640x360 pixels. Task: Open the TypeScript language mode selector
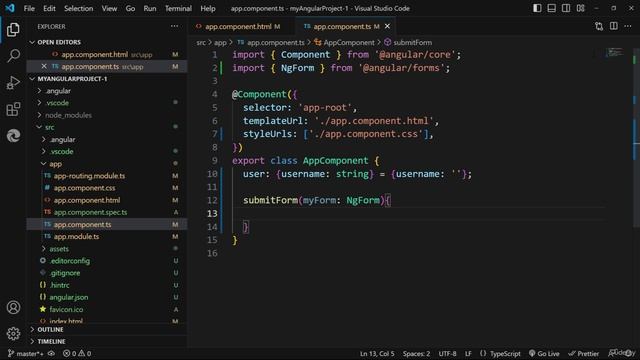505,353
